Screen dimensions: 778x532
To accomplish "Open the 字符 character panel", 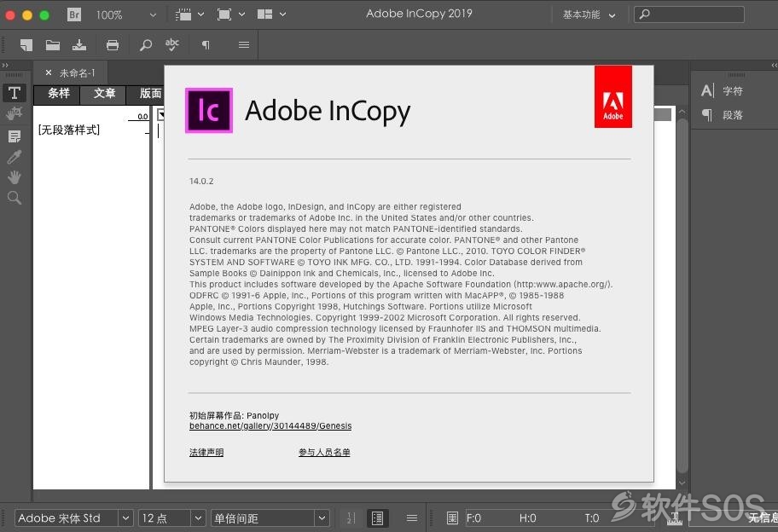I will [x=722, y=90].
